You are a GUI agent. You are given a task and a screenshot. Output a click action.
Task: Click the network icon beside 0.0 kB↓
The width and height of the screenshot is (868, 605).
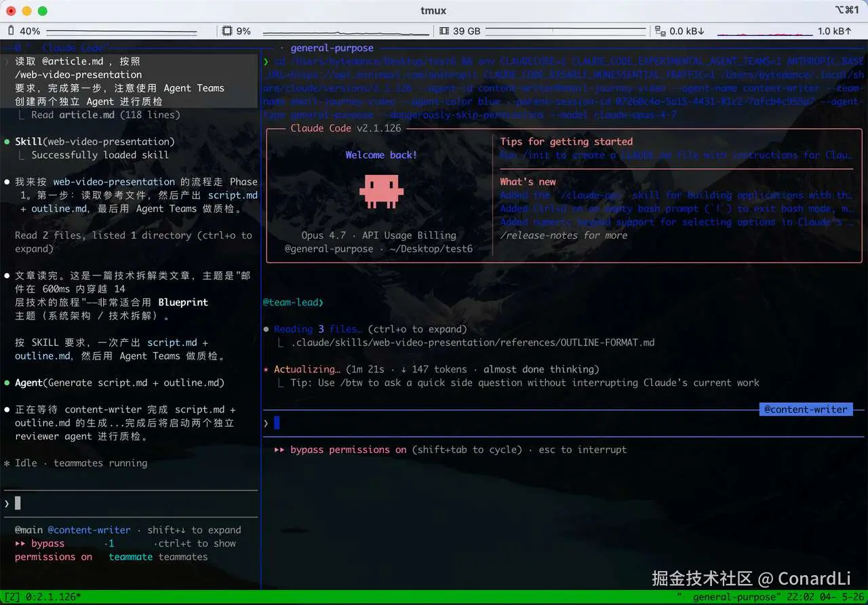660,31
